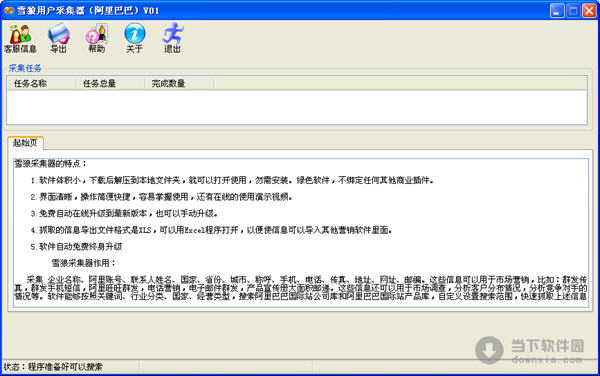The width and height of the screenshot is (600, 376).
Task: Click inside the empty task list area
Action: pyautogui.click(x=297, y=107)
